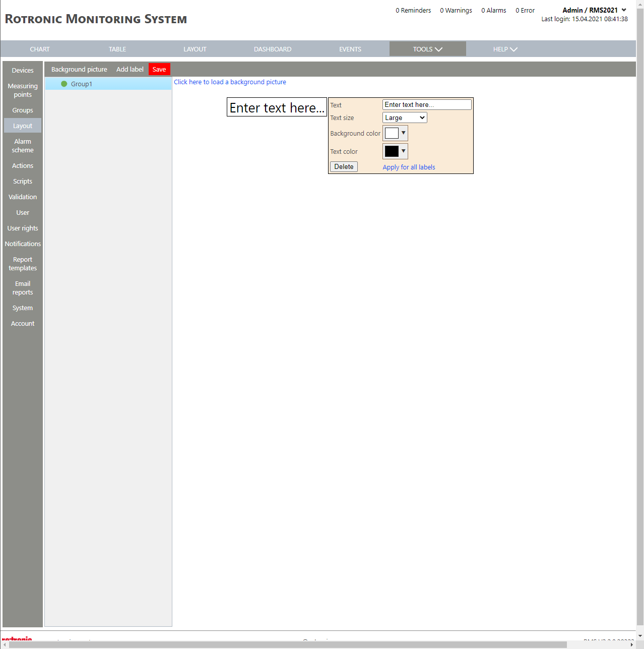Open Account in the sidebar

23,323
